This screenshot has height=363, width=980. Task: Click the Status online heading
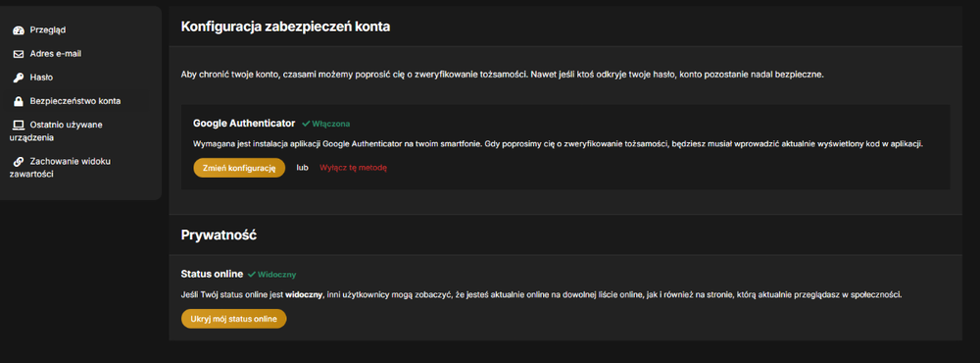[x=212, y=274]
